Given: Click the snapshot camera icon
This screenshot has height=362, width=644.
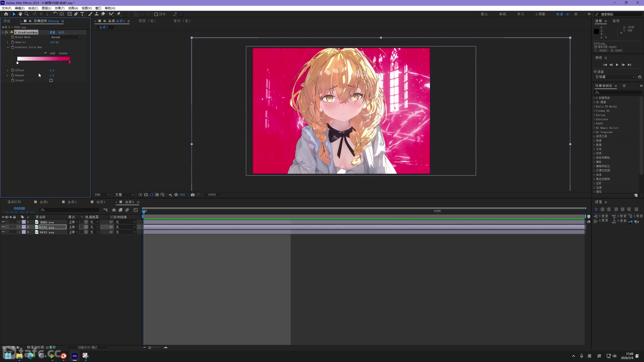Looking at the screenshot, I should pyautogui.click(x=193, y=195).
